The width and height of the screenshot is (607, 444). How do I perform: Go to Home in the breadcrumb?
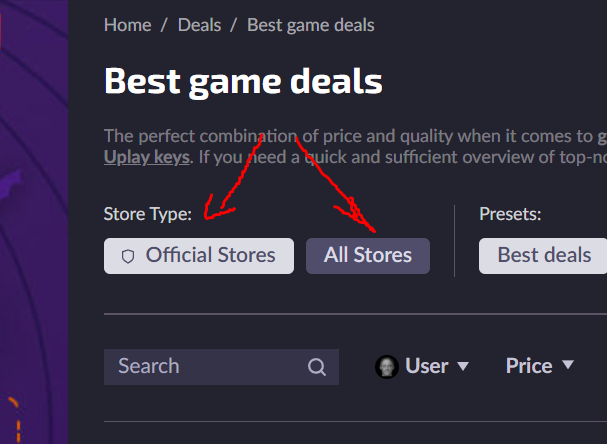[126, 24]
